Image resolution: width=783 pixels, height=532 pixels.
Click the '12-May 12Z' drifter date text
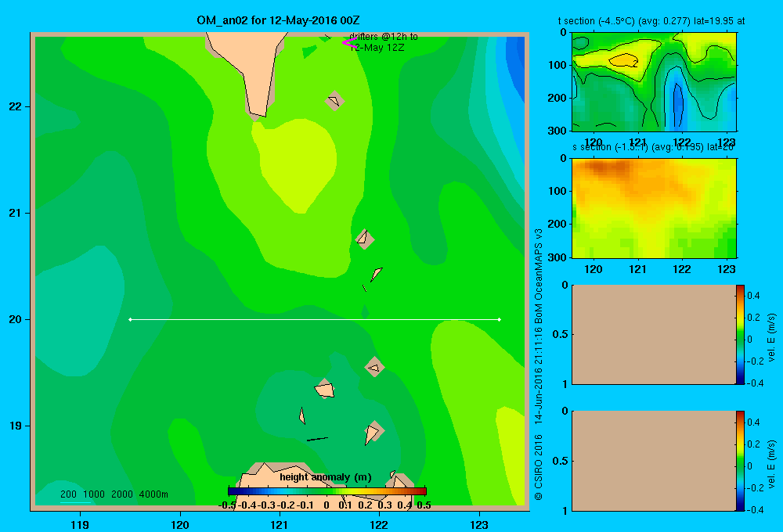point(377,48)
